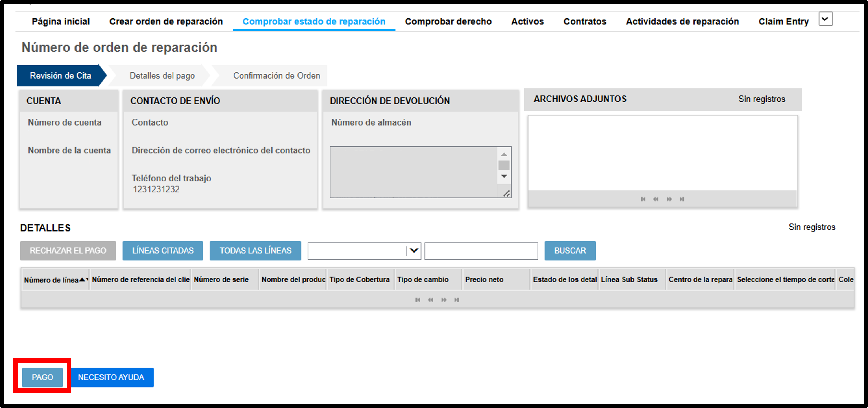Go to first page in details table pager
The width and height of the screenshot is (868, 408).
click(418, 300)
